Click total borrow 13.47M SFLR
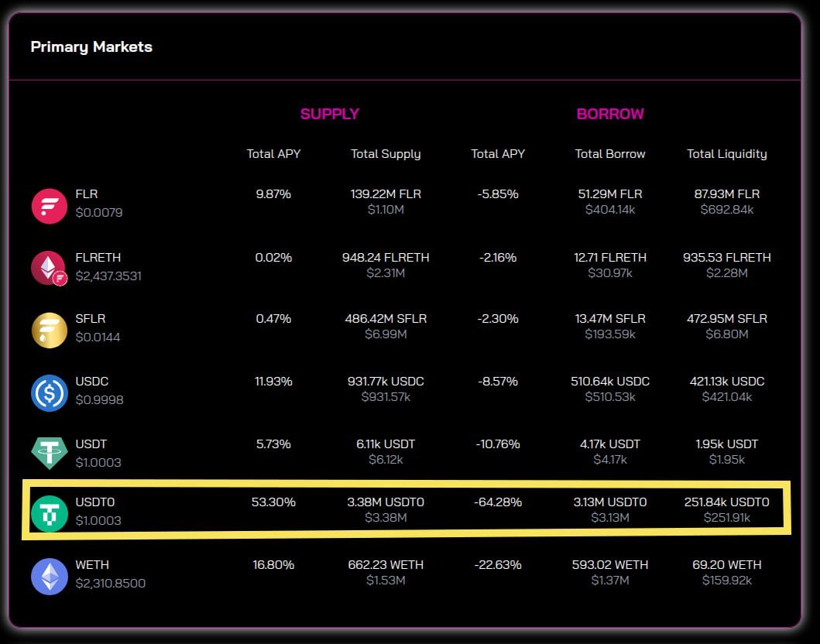The width and height of the screenshot is (820, 644). (609, 319)
